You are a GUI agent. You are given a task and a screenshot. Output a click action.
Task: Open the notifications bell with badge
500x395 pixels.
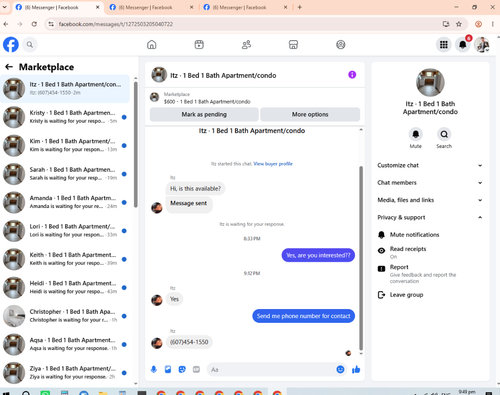(x=463, y=44)
